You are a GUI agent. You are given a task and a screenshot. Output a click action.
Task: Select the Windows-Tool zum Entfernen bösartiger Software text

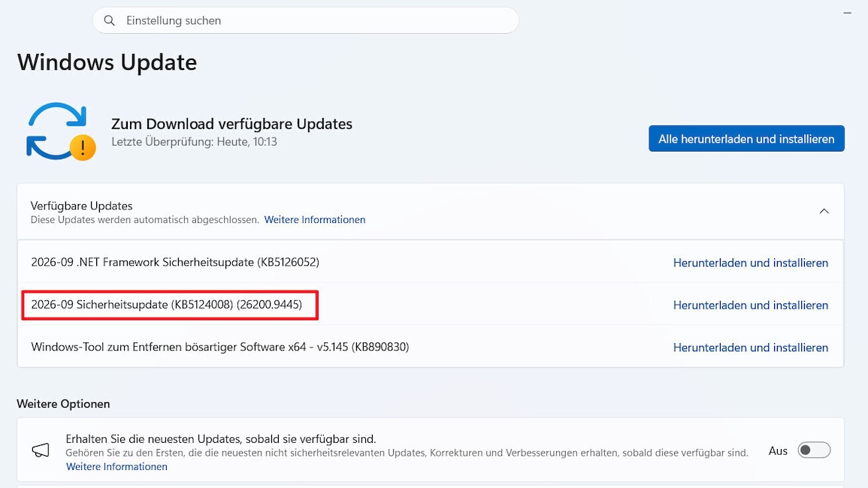click(x=219, y=347)
